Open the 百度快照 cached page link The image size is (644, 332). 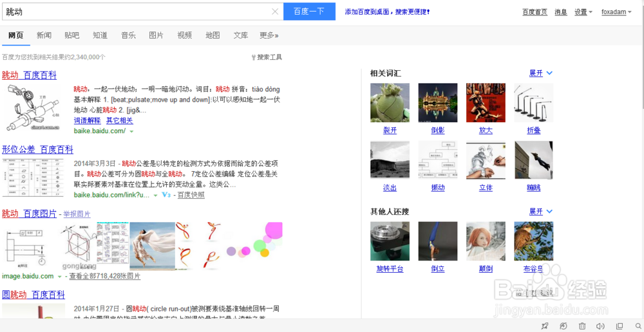click(191, 196)
